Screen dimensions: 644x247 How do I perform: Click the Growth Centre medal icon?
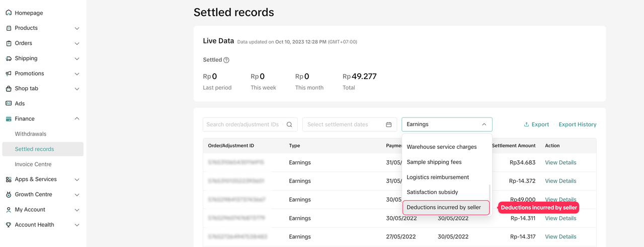[x=9, y=195]
